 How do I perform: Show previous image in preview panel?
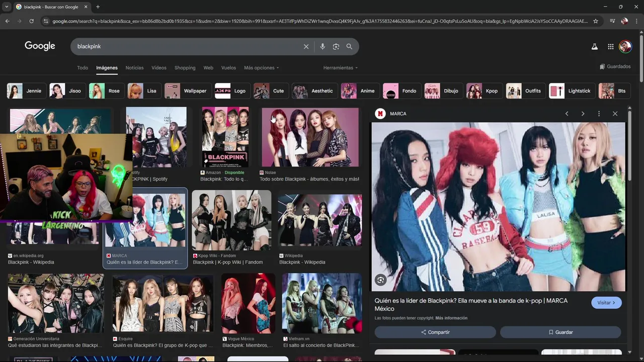coord(567,114)
